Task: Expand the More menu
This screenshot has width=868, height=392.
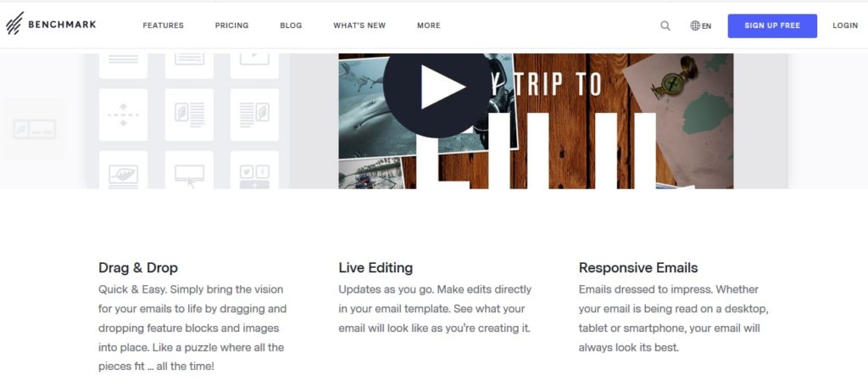Action: click(x=429, y=25)
